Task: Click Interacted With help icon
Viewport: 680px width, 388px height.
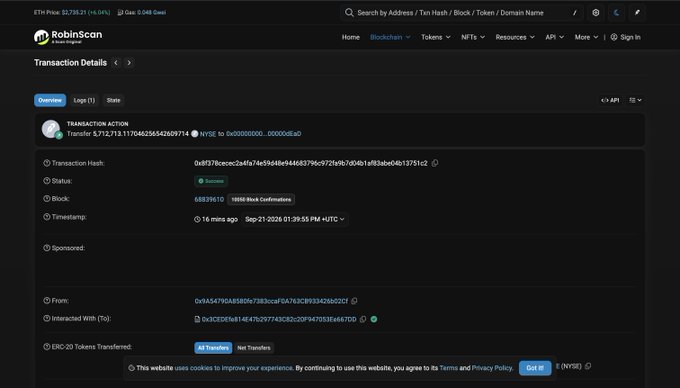Action: 47,318
